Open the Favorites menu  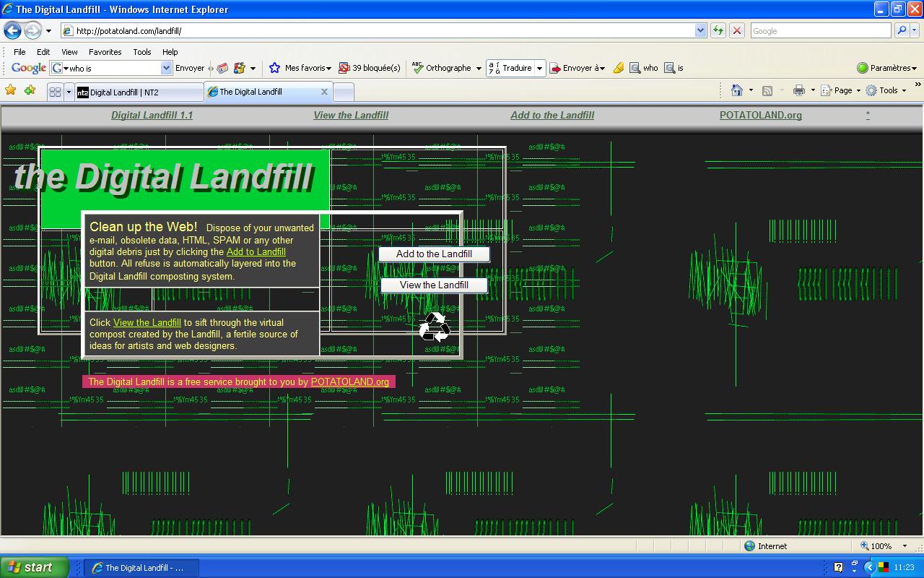(x=105, y=52)
